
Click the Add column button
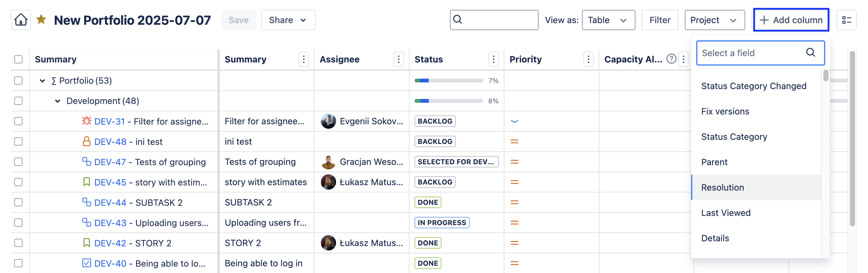coord(791,20)
